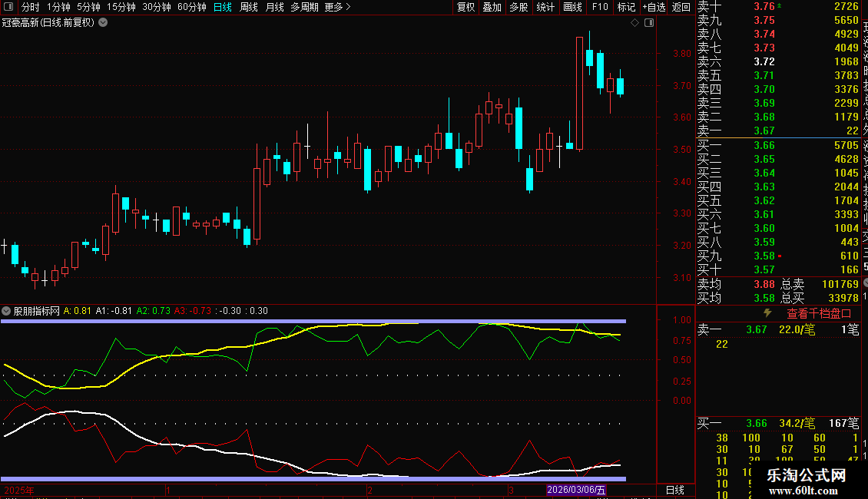Screen dimensions: 868x499
Task: Open the 叠加 overlay tool
Action: 492,7
